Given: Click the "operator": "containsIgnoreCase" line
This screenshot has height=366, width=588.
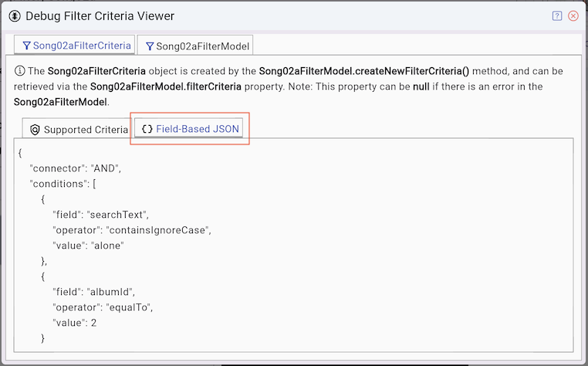Looking at the screenshot, I should pos(131,230).
